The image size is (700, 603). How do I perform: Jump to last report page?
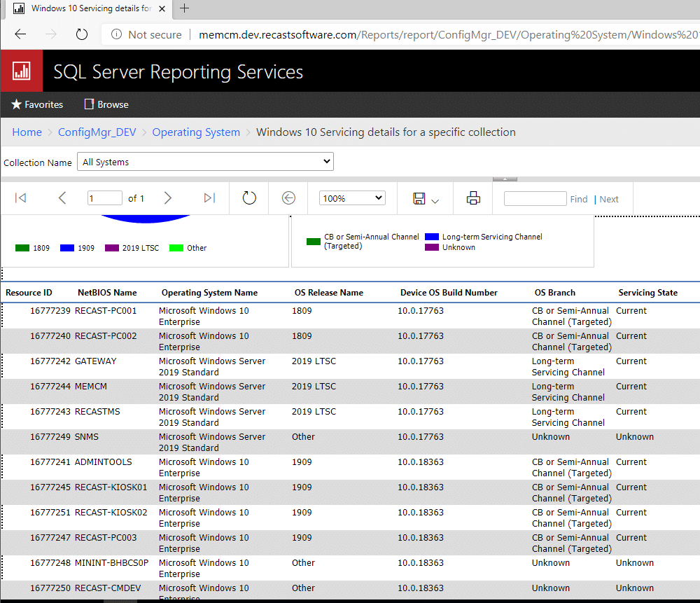tap(209, 198)
